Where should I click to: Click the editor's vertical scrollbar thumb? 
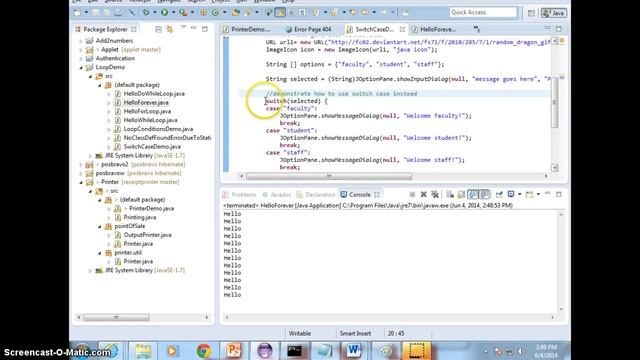(x=555, y=102)
